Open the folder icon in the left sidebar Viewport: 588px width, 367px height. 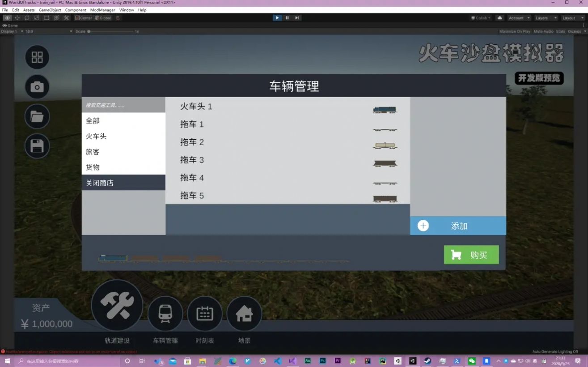coord(37,116)
